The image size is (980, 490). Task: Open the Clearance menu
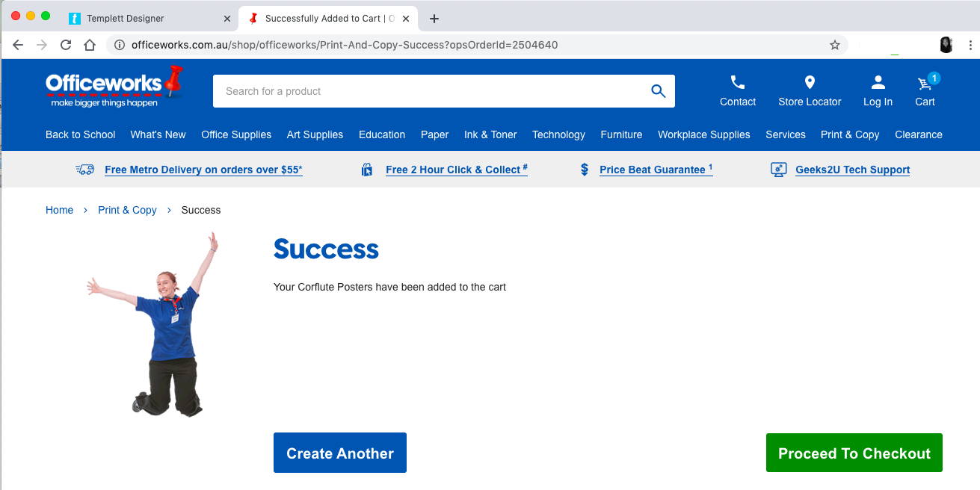click(919, 134)
